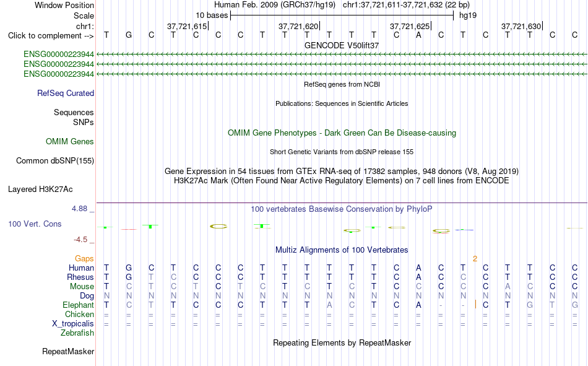The width and height of the screenshot is (588, 366).
Task: Click the GENCODE V50lift37 track title
Action: pos(342,45)
